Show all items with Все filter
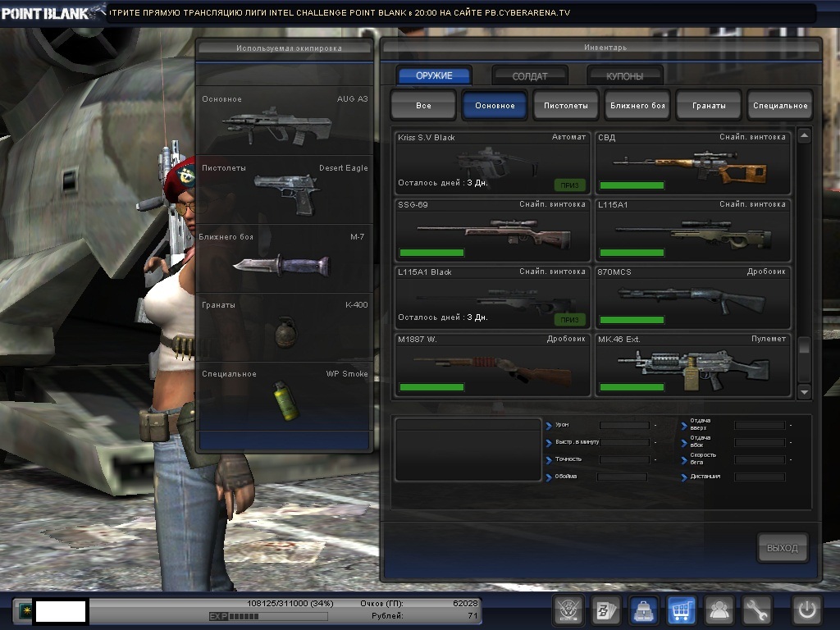 tap(423, 105)
